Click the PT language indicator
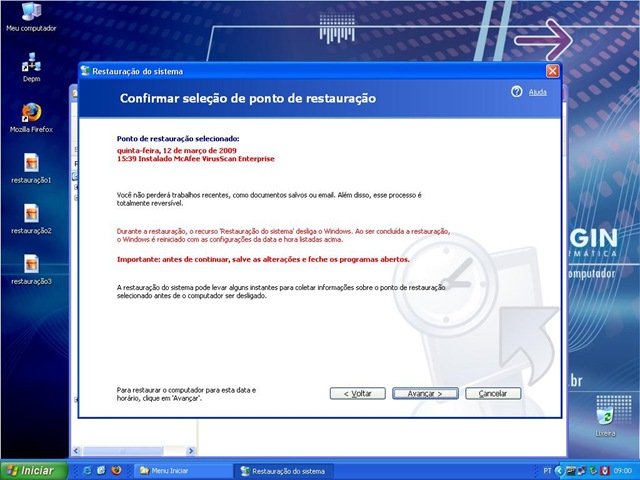 547,471
